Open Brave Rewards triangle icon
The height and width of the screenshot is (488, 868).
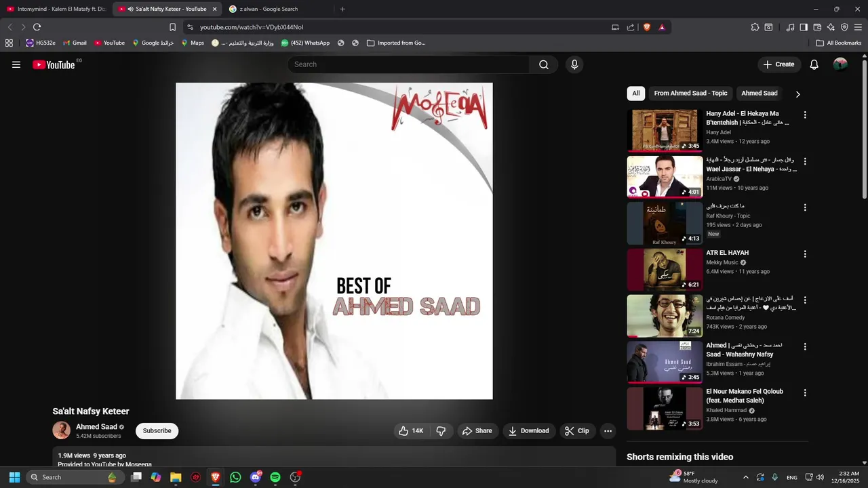[x=662, y=27]
